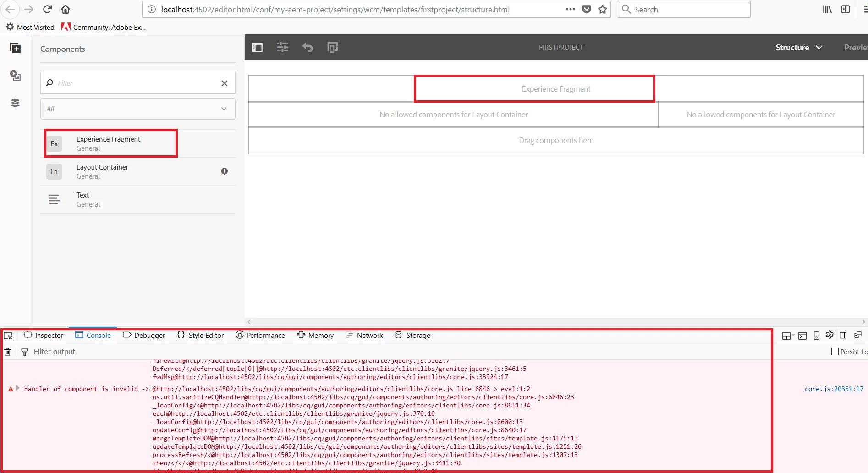
Task: Open the Assets side panel icon
Action: [x=15, y=75]
